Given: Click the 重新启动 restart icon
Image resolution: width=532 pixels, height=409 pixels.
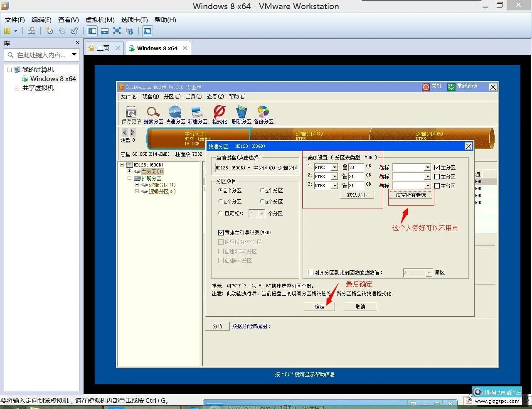Looking at the screenshot, I should (x=451, y=87).
